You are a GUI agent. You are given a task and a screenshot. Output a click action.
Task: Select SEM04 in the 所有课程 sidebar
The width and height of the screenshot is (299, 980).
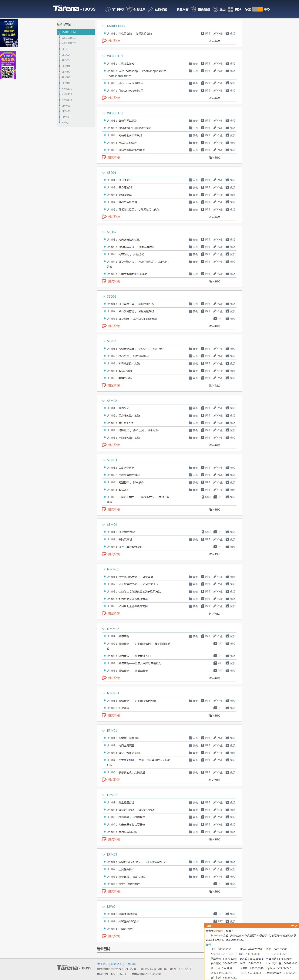(x=66, y=83)
